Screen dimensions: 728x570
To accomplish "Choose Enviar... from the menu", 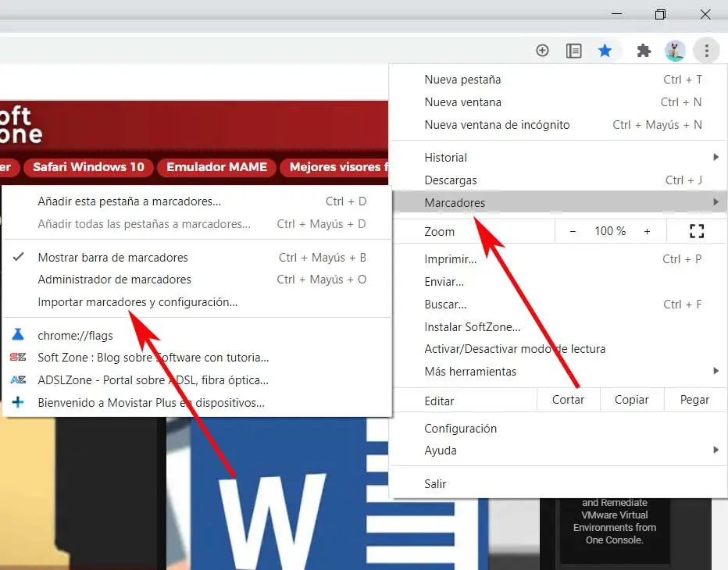I will [x=558, y=282].
